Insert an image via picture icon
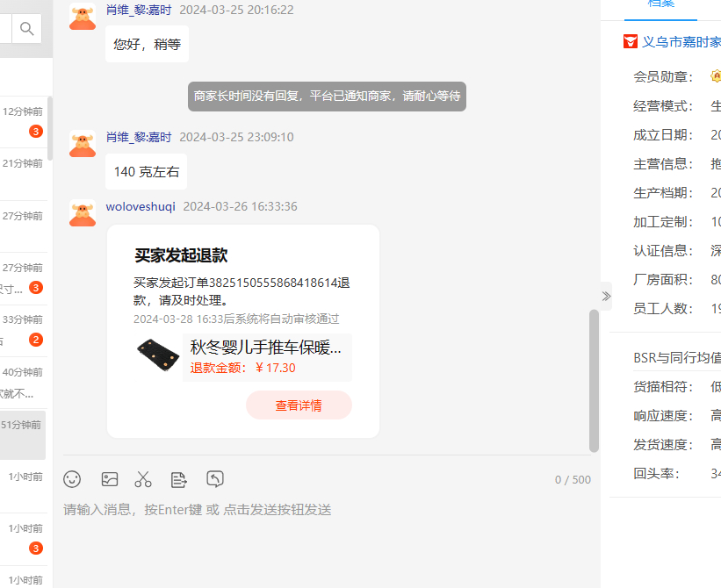Screen dimensions: 721x588 pos(110,479)
